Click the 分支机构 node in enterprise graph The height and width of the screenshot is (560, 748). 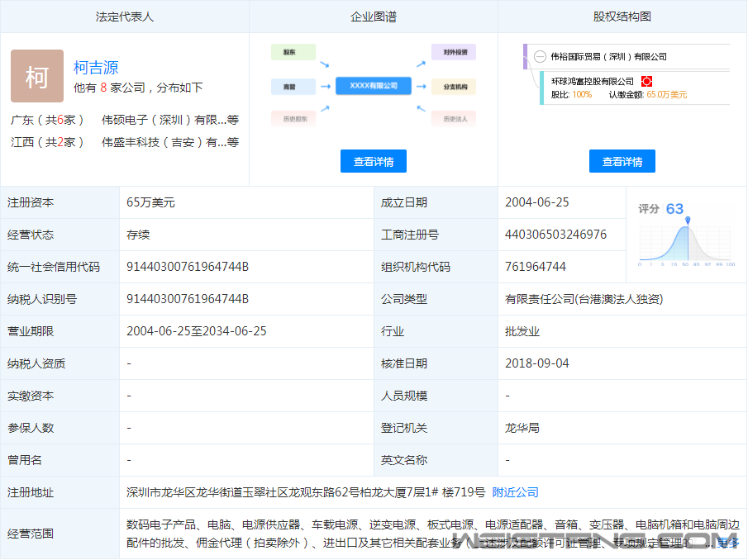point(454,86)
